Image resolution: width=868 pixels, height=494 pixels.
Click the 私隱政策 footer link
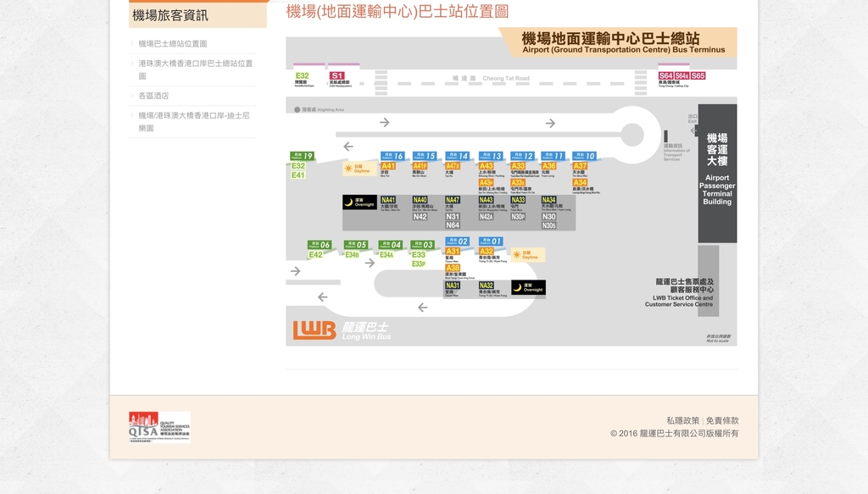682,420
